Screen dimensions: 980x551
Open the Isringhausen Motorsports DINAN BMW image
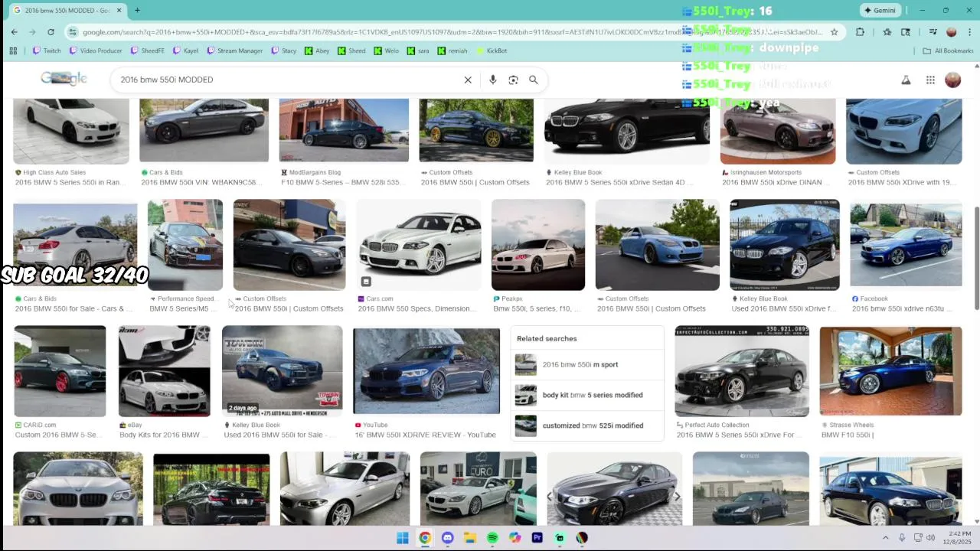[778, 130]
